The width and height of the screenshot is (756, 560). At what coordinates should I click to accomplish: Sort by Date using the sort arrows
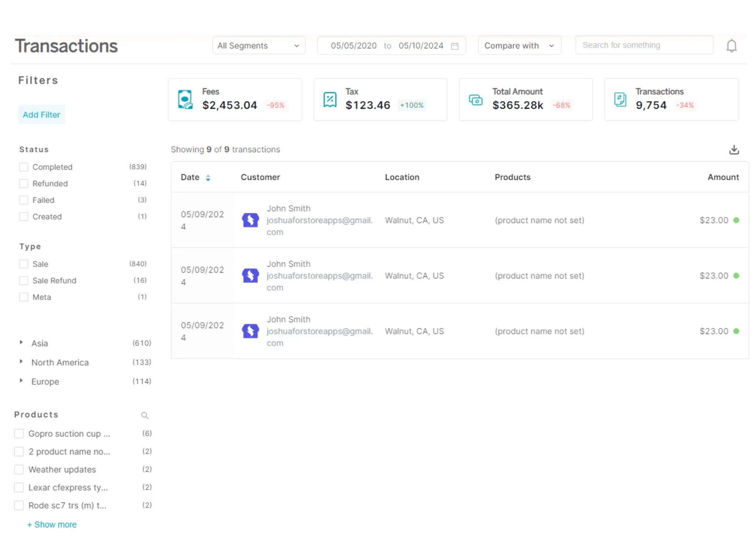pyautogui.click(x=208, y=178)
